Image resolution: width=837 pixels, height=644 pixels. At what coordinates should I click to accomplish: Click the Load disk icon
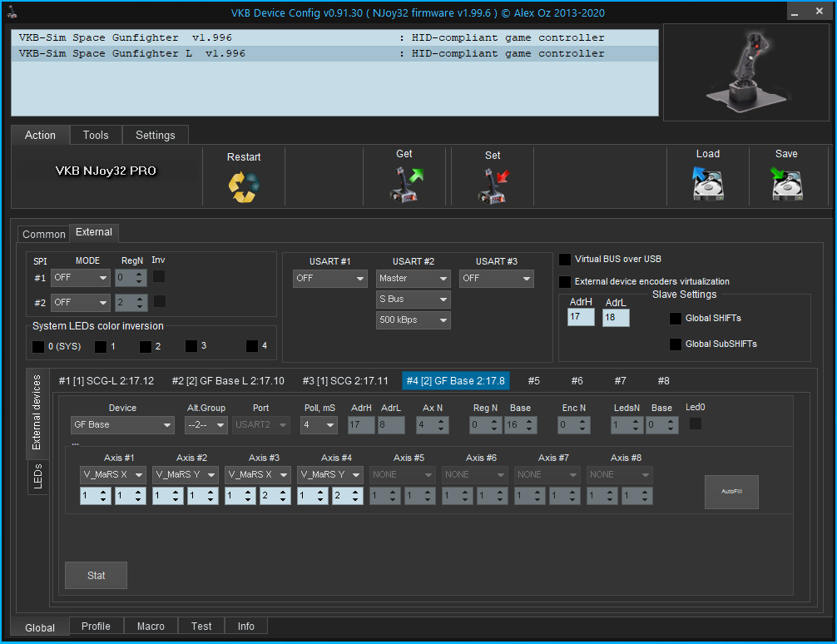[707, 184]
